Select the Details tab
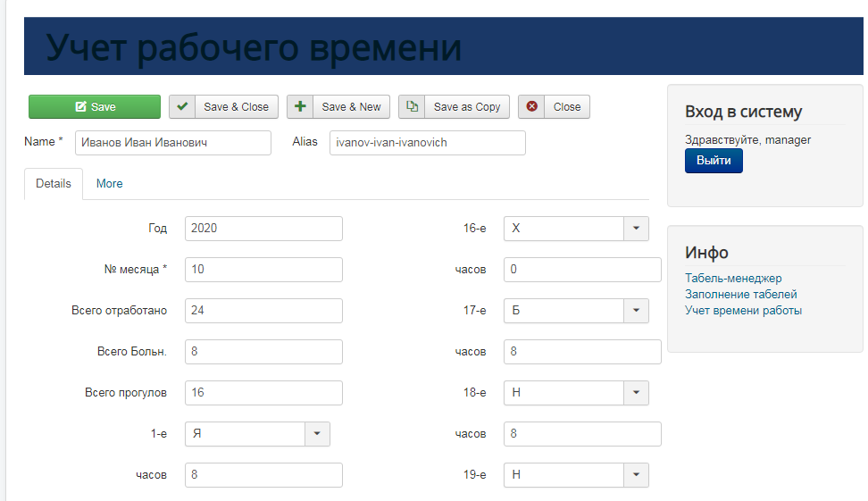Image resolution: width=868 pixels, height=501 pixels. (x=54, y=184)
